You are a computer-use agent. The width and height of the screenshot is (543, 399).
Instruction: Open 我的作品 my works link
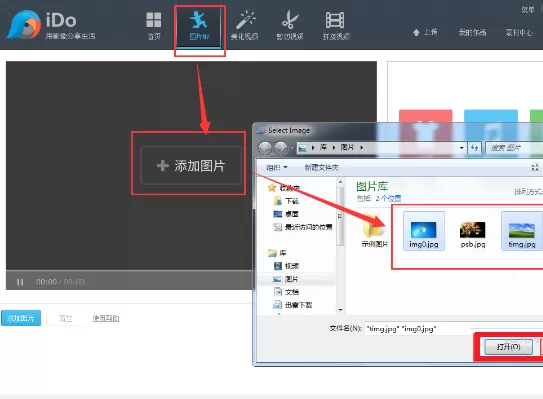tap(472, 33)
